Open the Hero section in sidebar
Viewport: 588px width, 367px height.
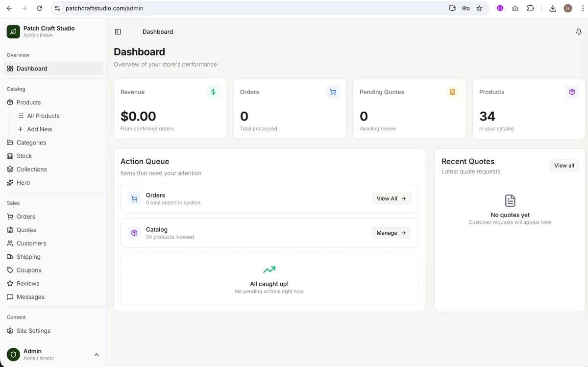(x=23, y=183)
